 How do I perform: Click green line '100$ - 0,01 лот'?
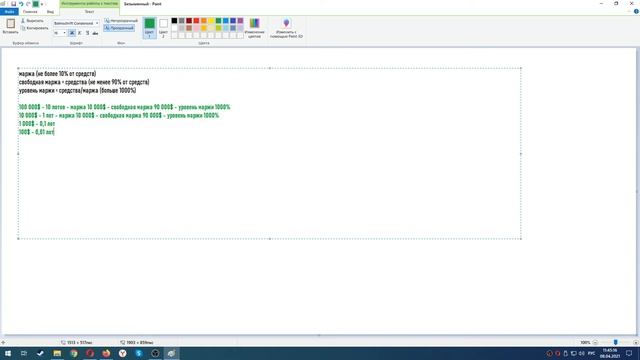point(36,132)
